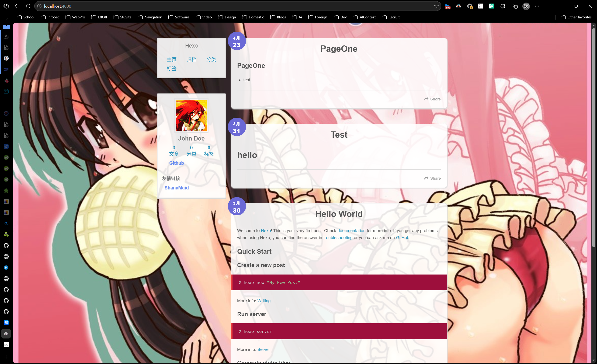Click the browser profile avatar
Screen dimensions: 597x364
pos(526,6)
